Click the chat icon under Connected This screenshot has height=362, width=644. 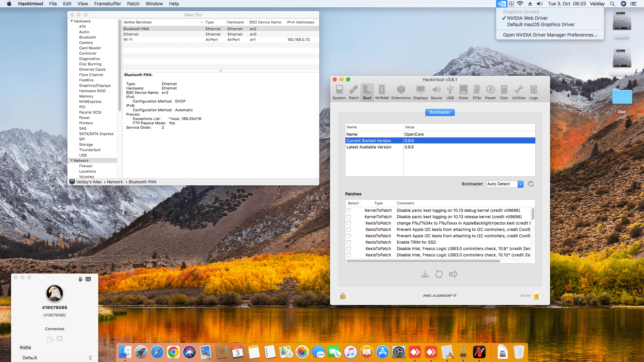59,339
